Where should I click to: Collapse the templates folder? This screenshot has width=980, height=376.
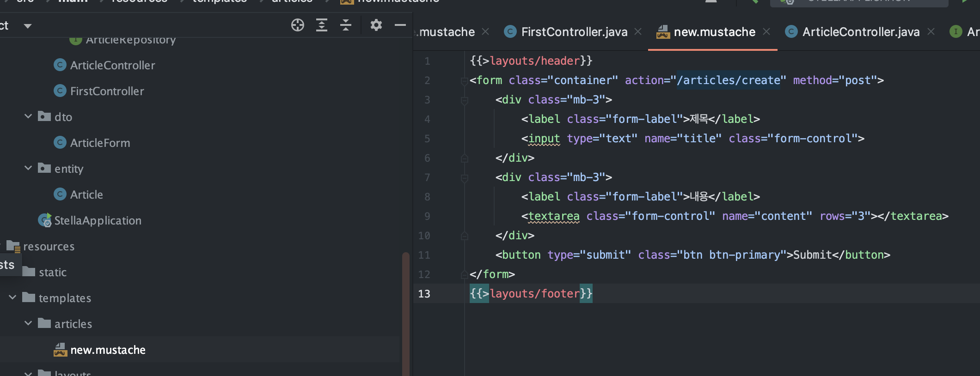12,297
